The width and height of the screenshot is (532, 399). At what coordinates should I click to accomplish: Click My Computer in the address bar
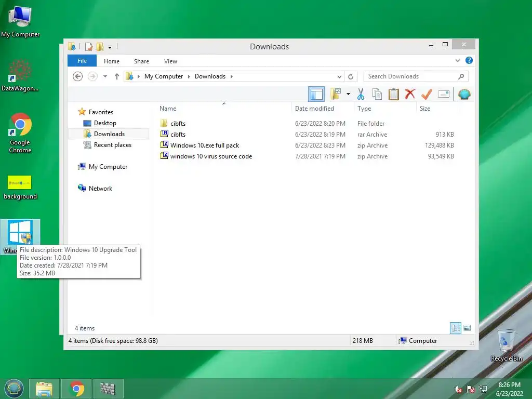pyautogui.click(x=164, y=76)
